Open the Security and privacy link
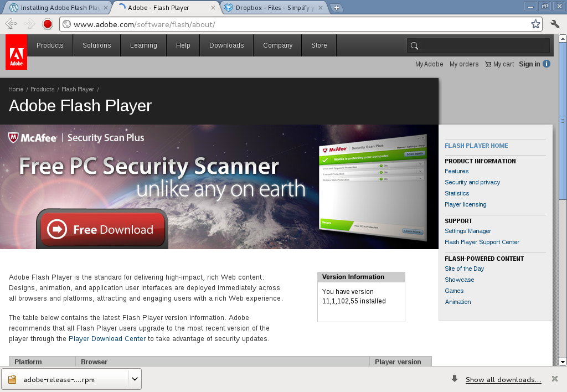 click(x=472, y=182)
